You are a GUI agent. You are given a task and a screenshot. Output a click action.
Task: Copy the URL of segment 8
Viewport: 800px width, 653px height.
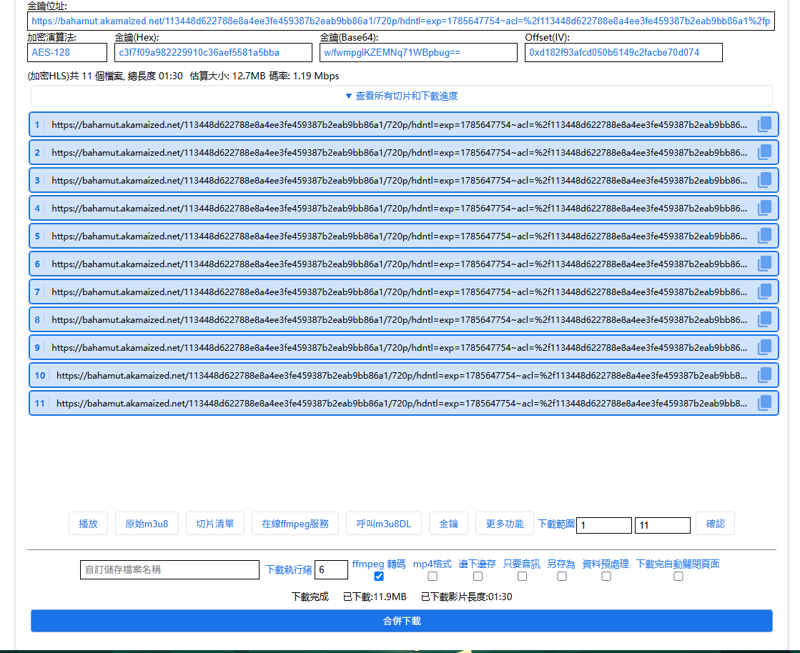click(764, 319)
